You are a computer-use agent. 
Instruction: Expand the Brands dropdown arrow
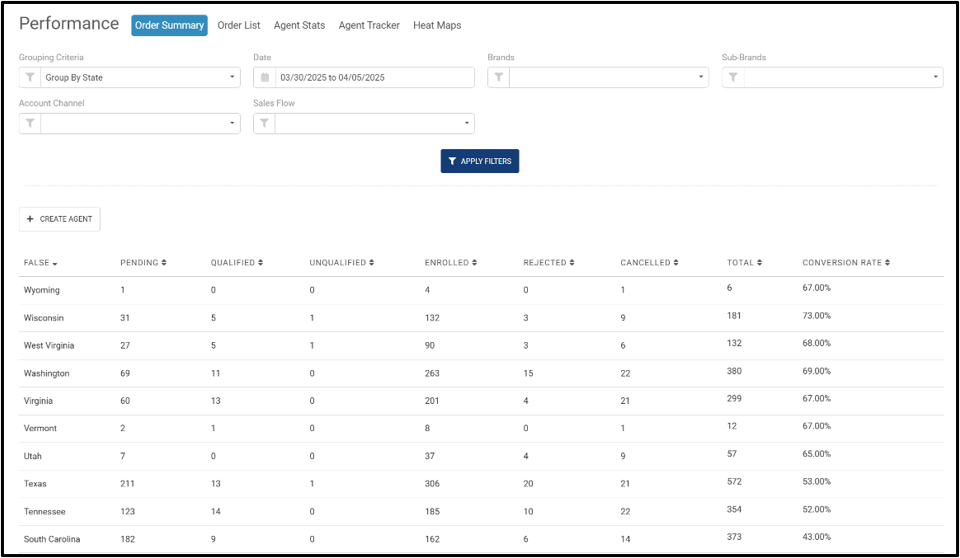tap(700, 77)
